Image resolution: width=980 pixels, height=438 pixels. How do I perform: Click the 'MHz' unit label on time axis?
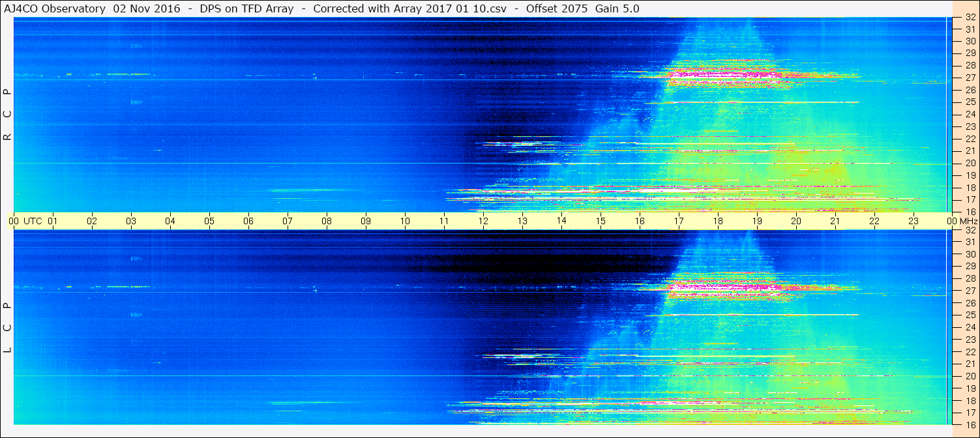click(x=968, y=222)
